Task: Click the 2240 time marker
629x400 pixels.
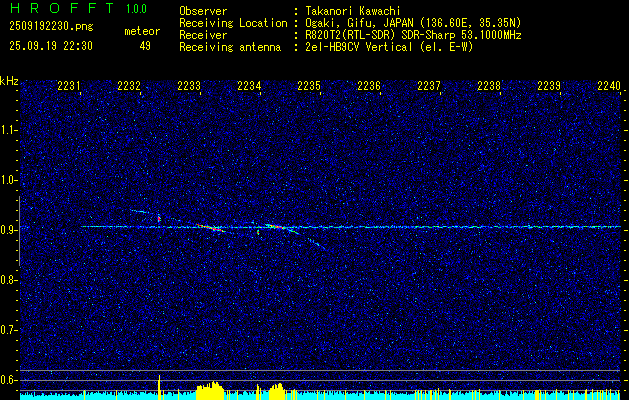Action: pos(609,86)
